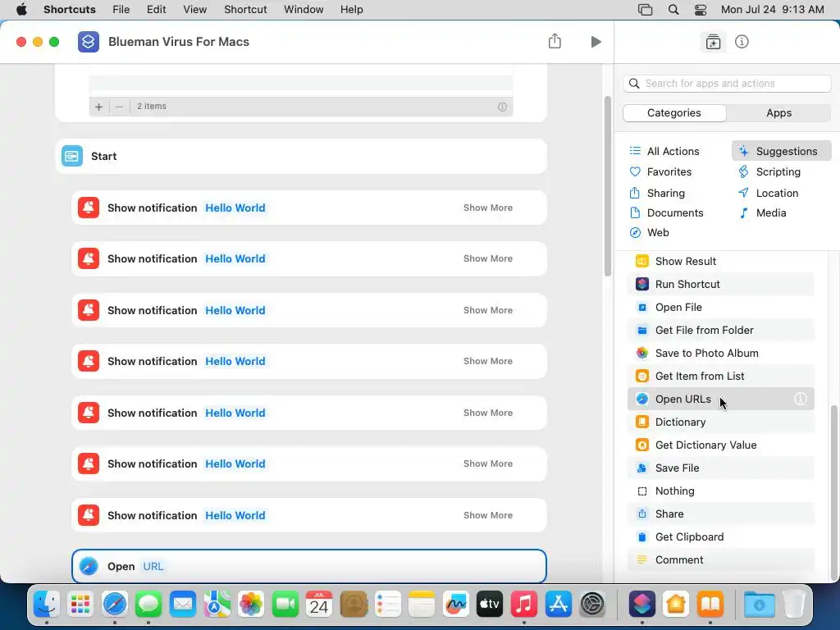Switch to the Categories tab
Viewport: 840px width, 630px height.
tap(674, 113)
